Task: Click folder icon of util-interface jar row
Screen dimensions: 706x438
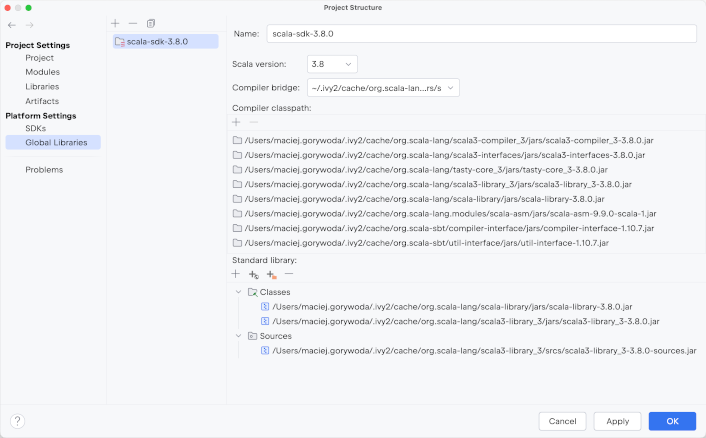Action: point(237,243)
